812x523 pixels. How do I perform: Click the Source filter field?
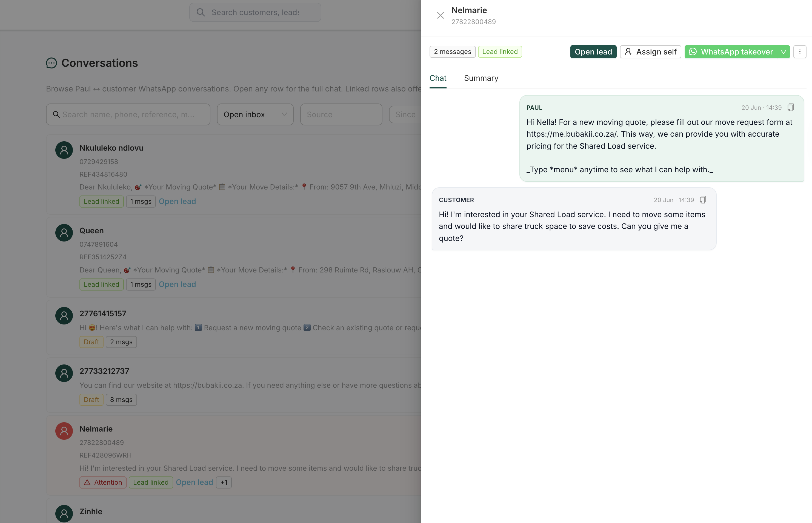coord(341,114)
